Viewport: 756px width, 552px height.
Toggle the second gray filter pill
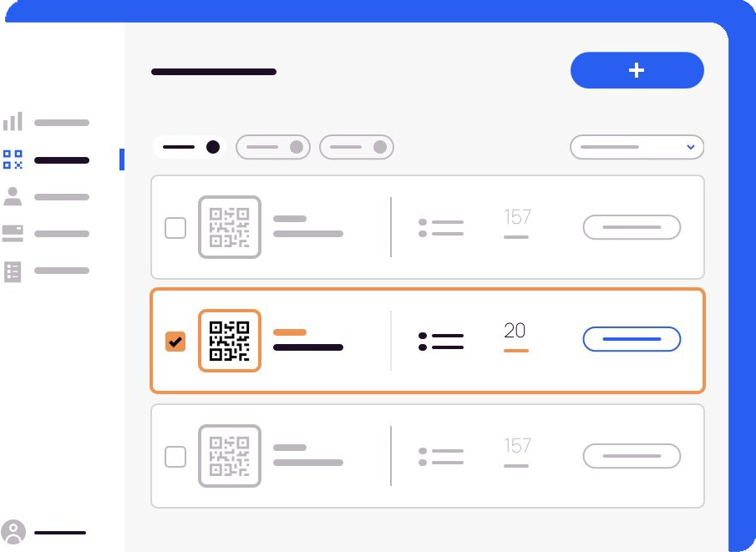tap(273, 147)
